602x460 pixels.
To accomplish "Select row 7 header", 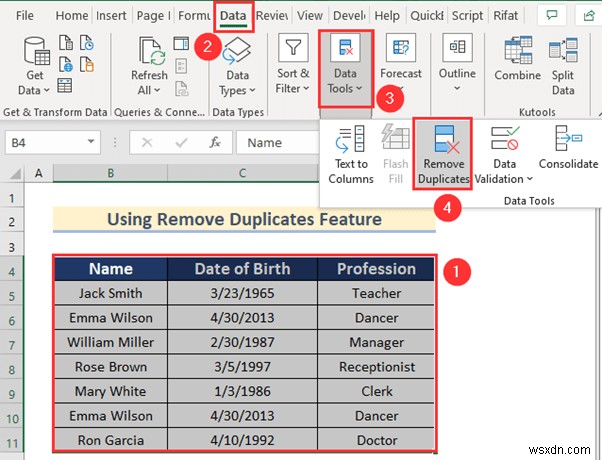I will [12, 345].
